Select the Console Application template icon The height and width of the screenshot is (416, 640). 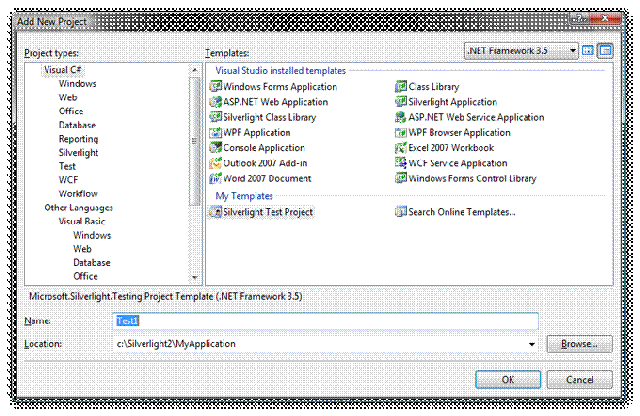click(215, 148)
